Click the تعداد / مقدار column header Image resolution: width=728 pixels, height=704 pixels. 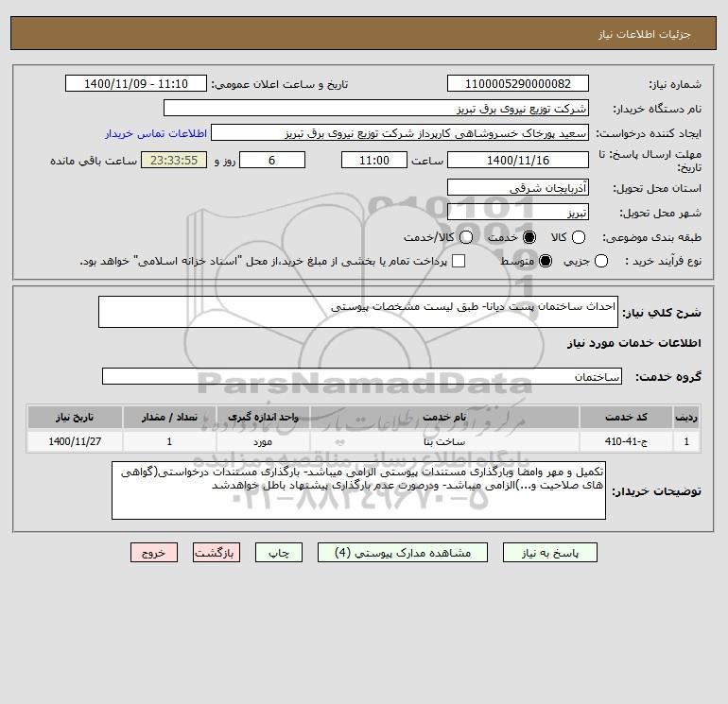pos(169,417)
